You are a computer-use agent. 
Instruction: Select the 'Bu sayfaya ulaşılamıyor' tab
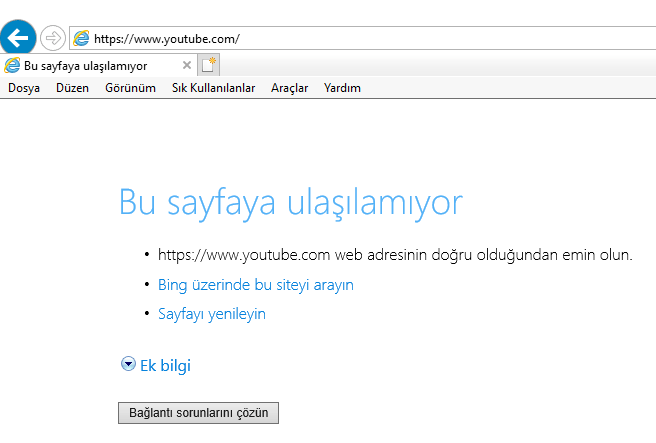(98, 65)
